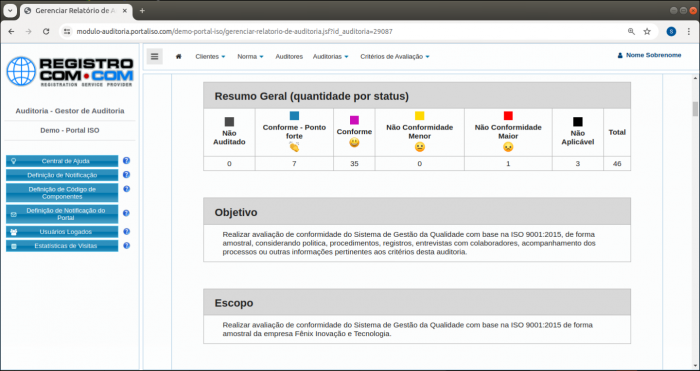Click the Demo - Portal ISO label
700x371 pixels.
(x=70, y=130)
